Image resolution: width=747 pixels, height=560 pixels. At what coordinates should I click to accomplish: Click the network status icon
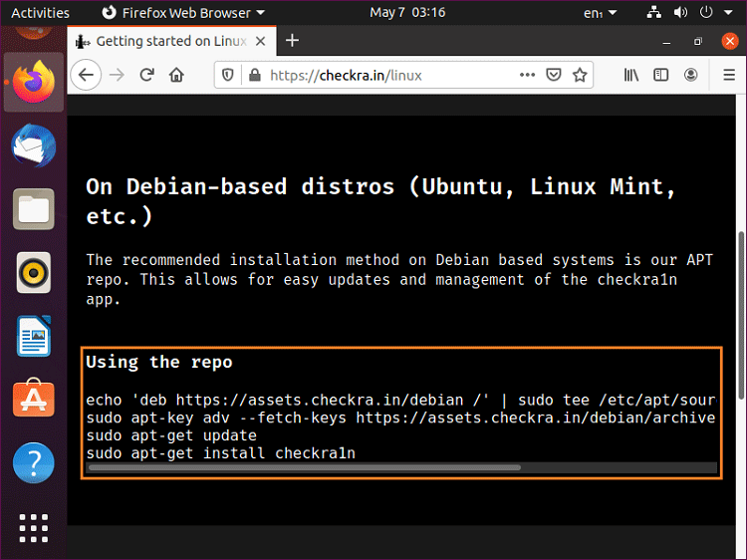pyautogui.click(x=653, y=12)
